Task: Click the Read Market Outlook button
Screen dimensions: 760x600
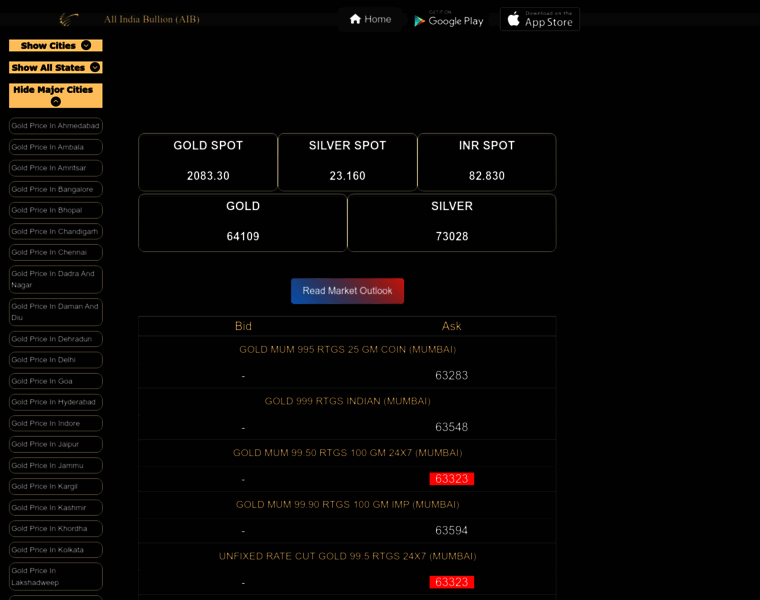Action: coord(347,291)
